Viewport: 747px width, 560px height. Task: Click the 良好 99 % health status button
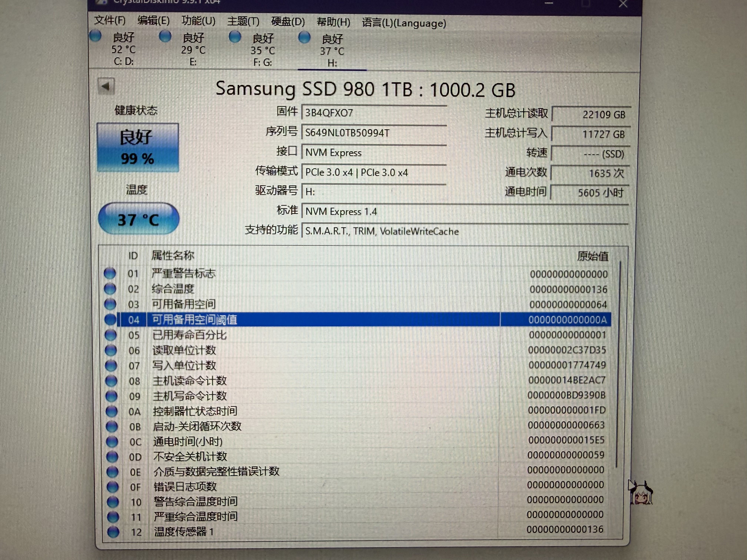tap(137, 148)
